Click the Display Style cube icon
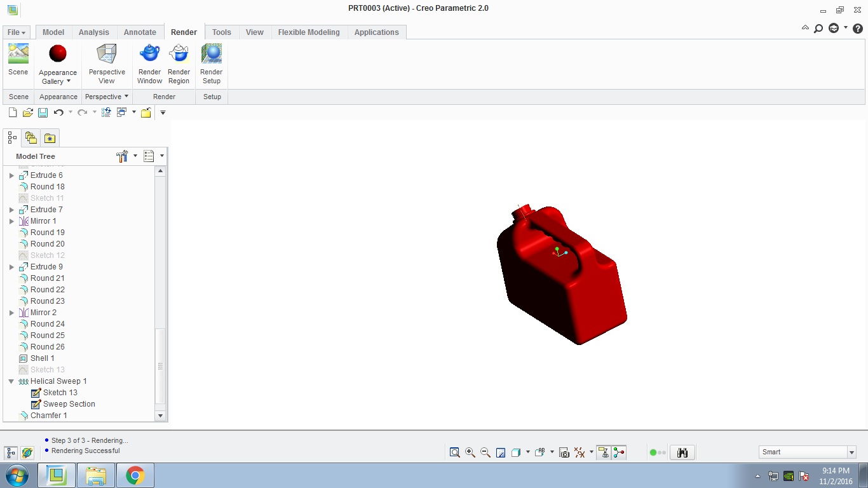Viewport: 868px width, 488px height. coord(516,452)
